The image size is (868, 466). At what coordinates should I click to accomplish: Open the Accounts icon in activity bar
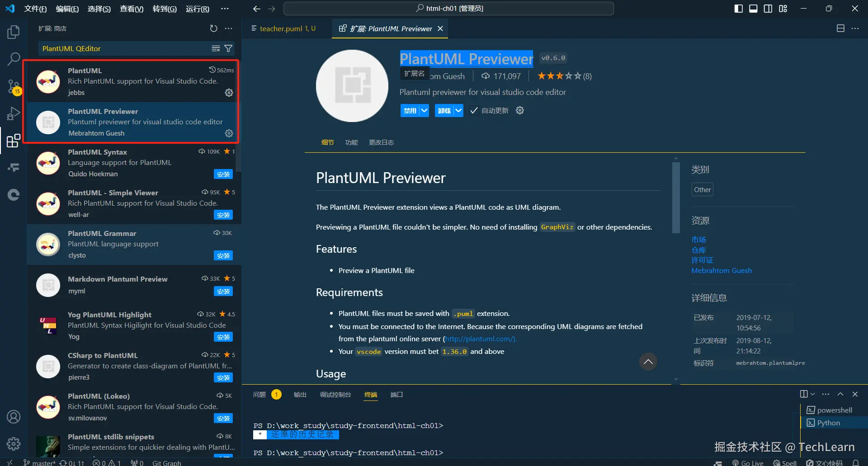(14, 417)
